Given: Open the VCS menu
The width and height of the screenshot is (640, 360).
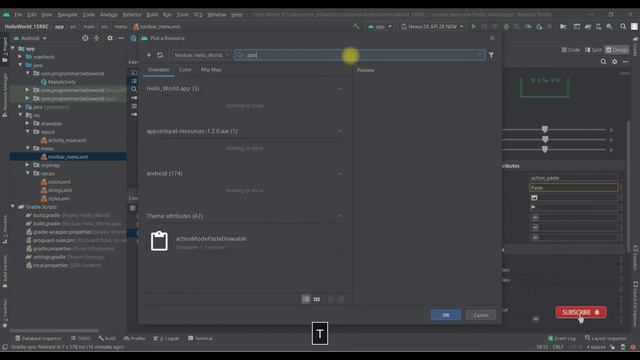Looking at the screenshot, I should click(198, 15).
